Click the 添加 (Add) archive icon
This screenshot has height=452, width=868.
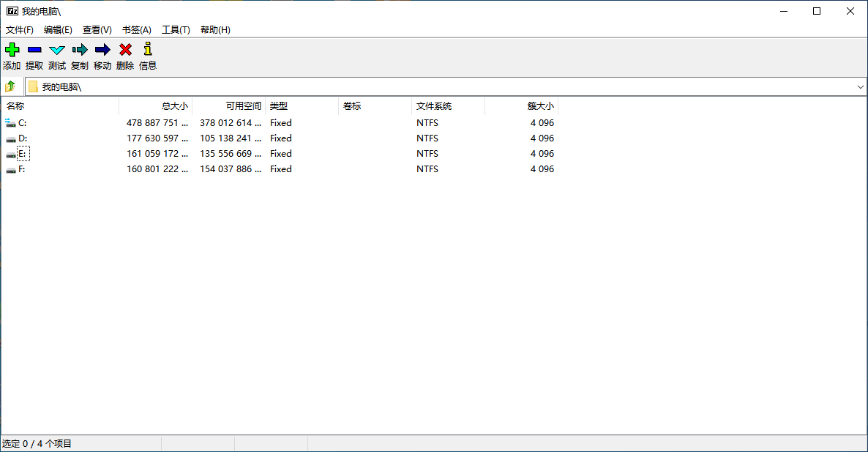click(12, 49)
